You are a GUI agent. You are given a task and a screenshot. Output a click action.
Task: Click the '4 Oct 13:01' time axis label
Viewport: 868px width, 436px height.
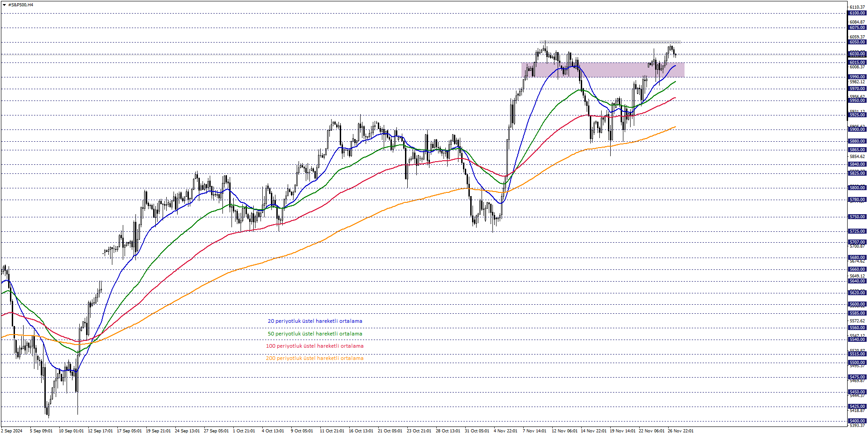click(x=273, y=431)
